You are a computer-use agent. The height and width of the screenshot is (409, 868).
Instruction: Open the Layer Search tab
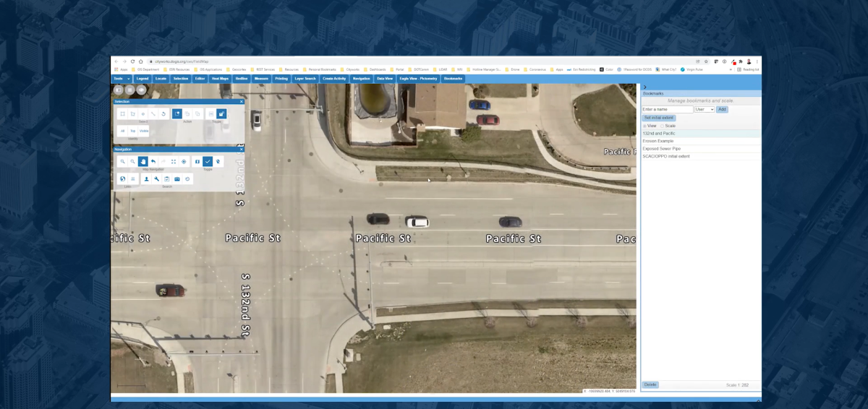tap(305, 78)
